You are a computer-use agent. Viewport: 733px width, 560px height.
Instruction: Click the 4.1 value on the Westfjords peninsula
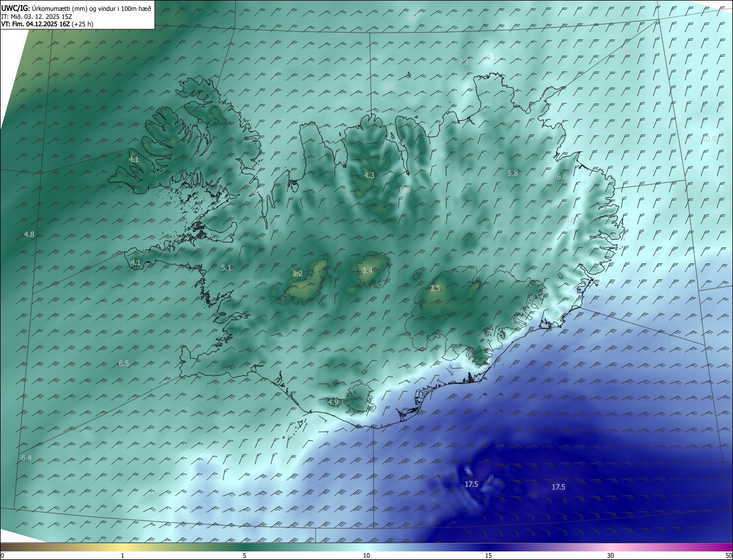(x=134, y=160)
